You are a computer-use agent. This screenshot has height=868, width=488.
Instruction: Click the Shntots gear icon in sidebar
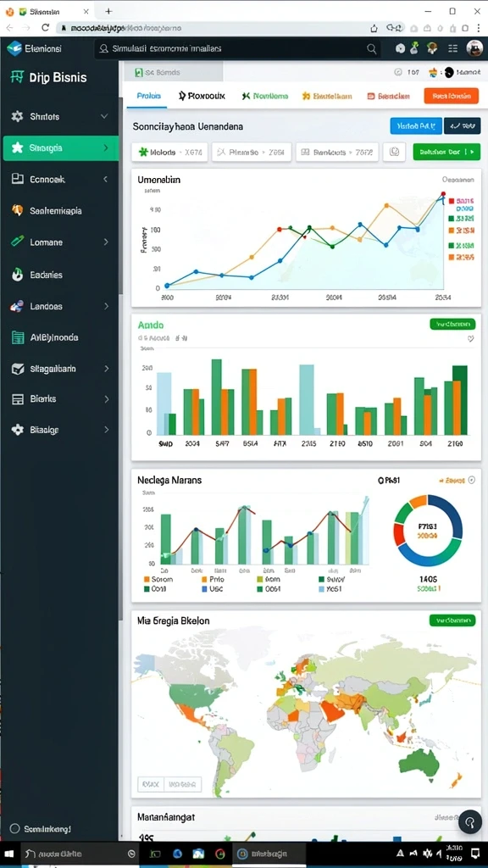tap(17, 116)
